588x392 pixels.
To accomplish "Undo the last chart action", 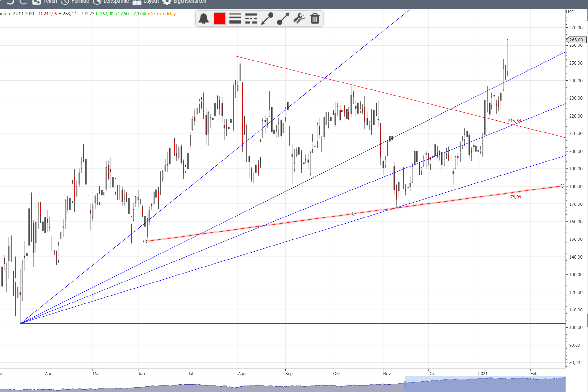I will click(x=11, y=2).
